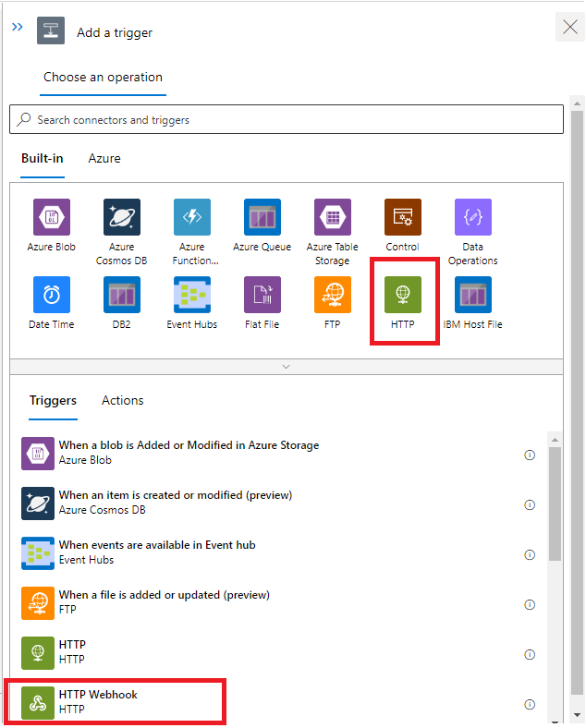Select the Azure Queue connector

click(x=262, y=217)
